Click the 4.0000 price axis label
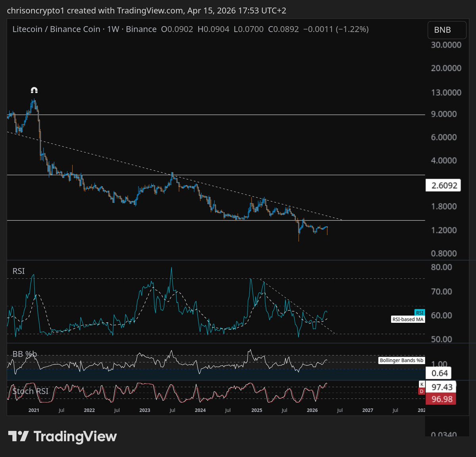This screenshot has width=476, height=457. pos(444,161)
